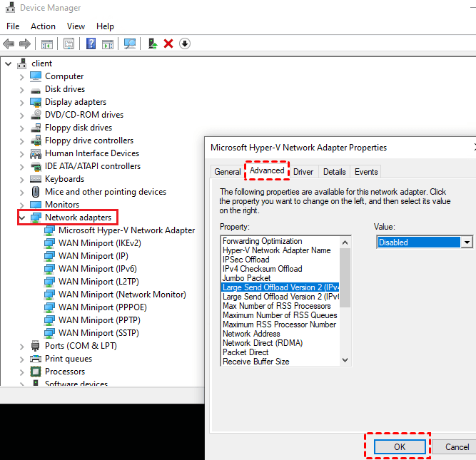Click the Properties toolbar icon
Screen dimensions: 476x460
[69, 44]
